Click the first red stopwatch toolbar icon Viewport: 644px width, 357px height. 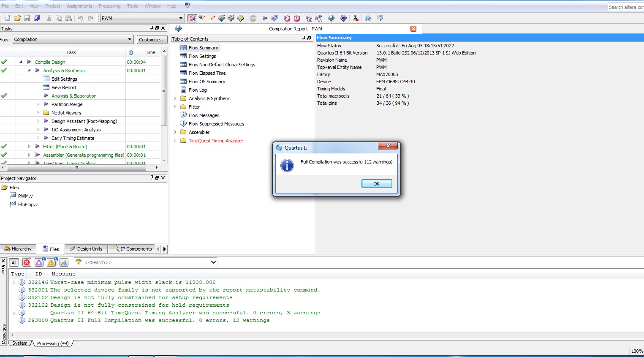287,18
